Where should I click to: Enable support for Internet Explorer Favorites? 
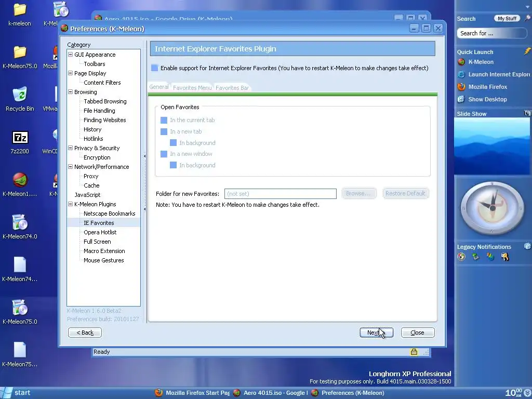click(x=155, y=68)
